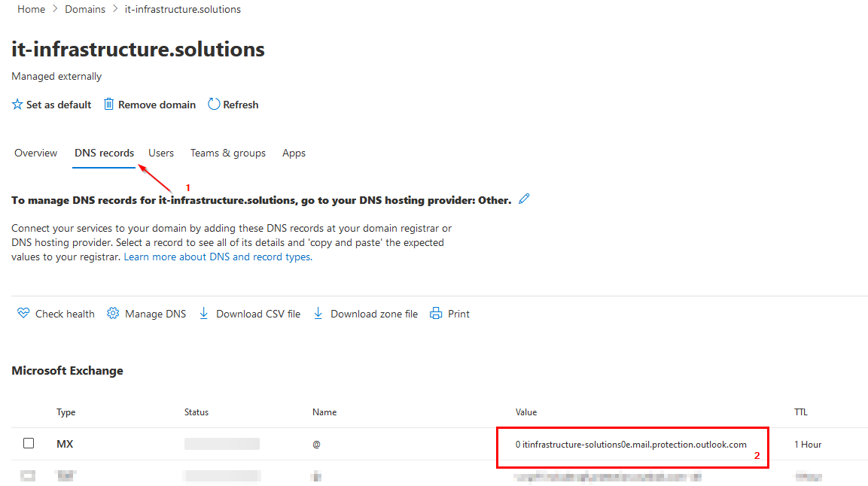
Task: Click the star icon beside Set as default
Action: coord(17,105)
